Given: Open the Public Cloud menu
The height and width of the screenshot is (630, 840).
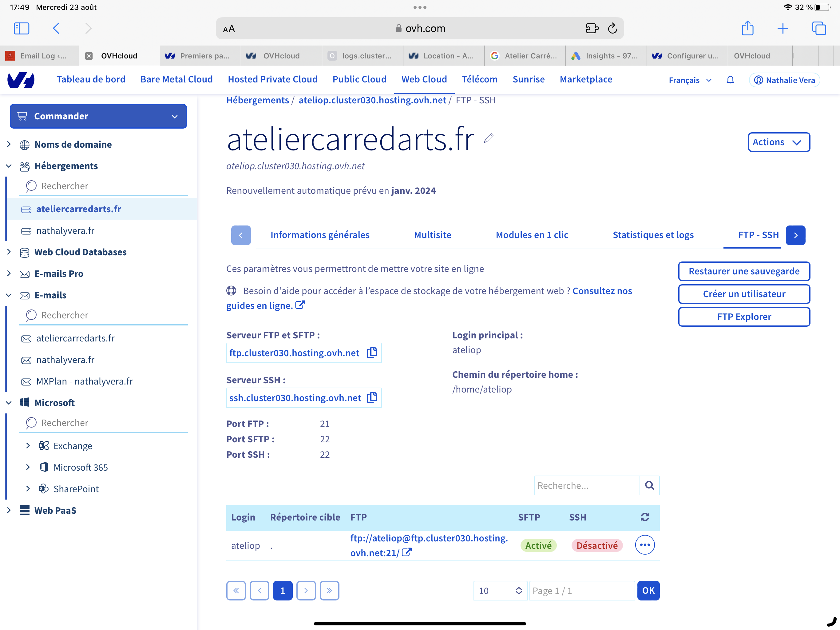Looking at the screenshot, I should (359, 79).
